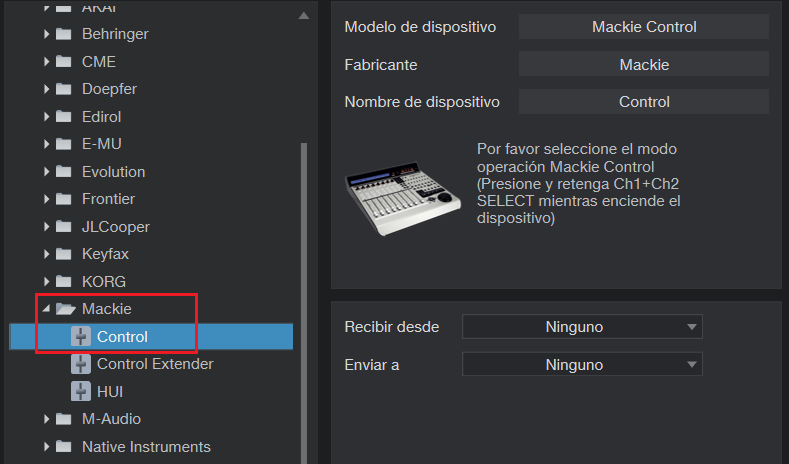789x464 pixels.
Task: Expand the M-Audio folder arrow
Action: 46,419
